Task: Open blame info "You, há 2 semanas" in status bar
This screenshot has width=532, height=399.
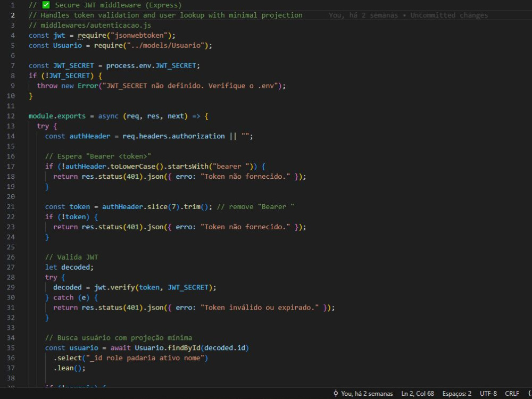Action: click(x=367, y=394)
